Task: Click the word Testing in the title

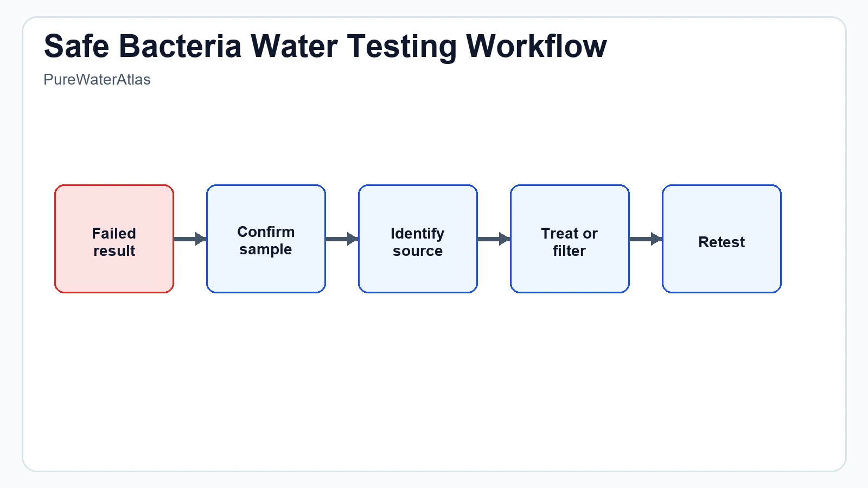Action: click(x=402, y=46)
